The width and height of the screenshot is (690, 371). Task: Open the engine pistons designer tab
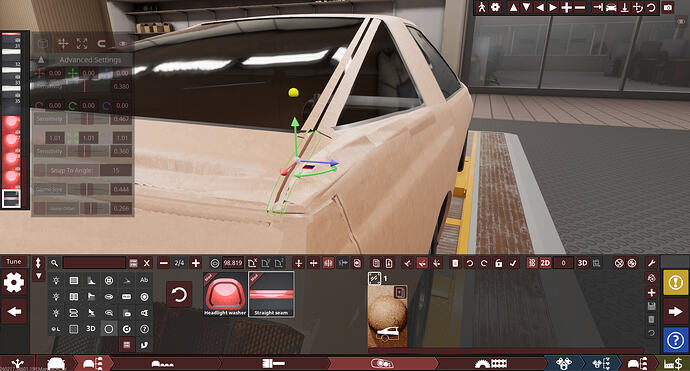(563, 364)
